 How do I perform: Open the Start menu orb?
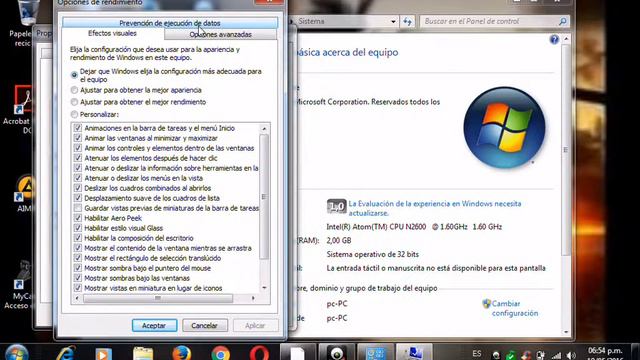click(16, 353)
